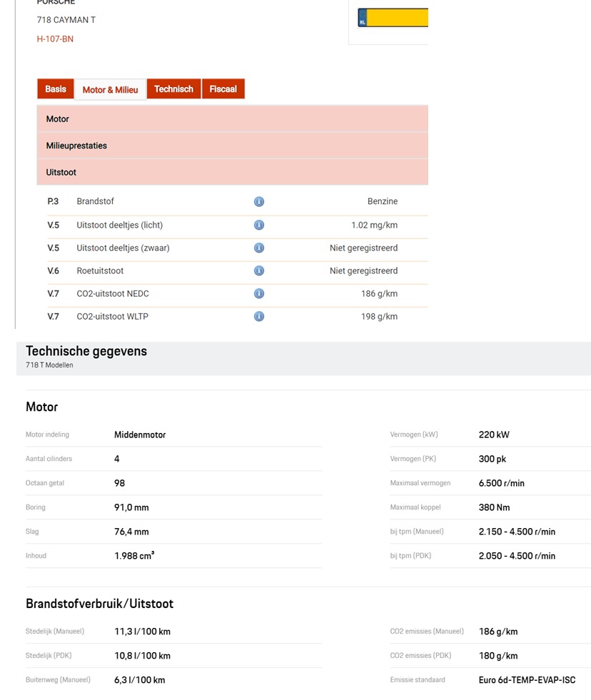This screenshot has width=591, height=700.
Task: Select the 2.150 - 4.500 r/min value
Action: pyautogui.click(x=517, y=532)
